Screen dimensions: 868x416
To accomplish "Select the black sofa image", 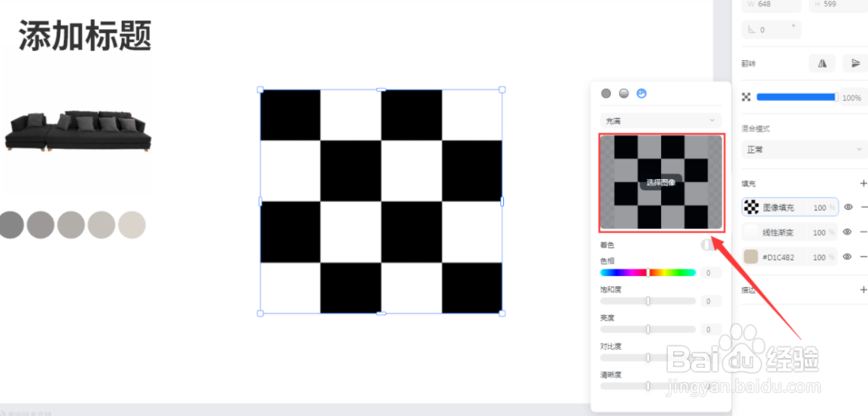I will pyautogui.click(x=77, y=131).
